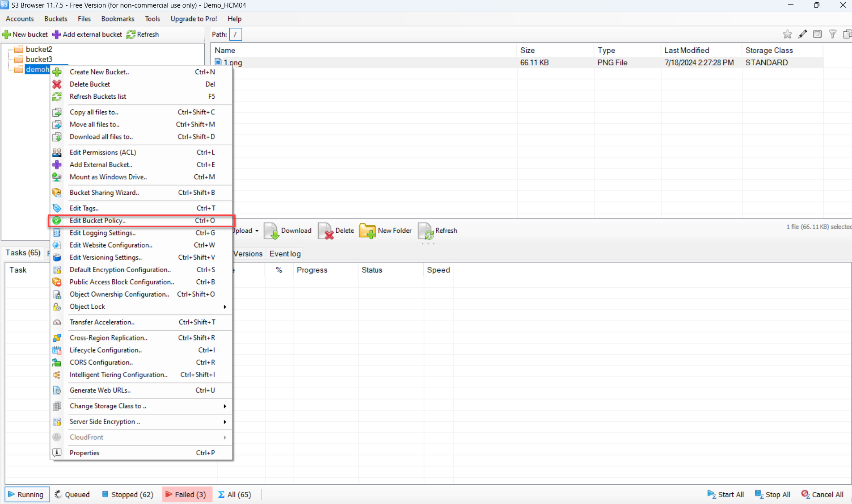Click the pencil edit path icon
Viewport: 852px width, 504px height.
[802, 34]
